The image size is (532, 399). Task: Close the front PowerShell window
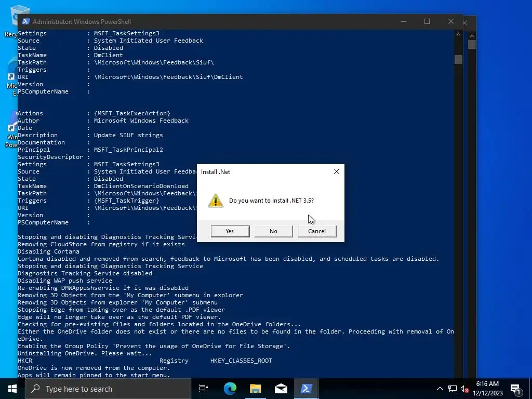(x=450, y=21)
